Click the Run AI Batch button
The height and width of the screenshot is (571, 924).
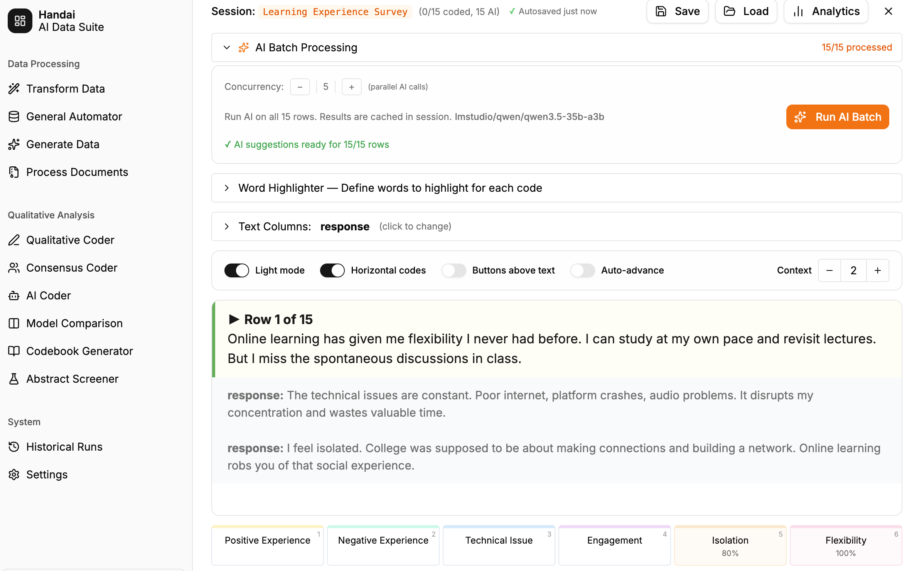(837, 117)
